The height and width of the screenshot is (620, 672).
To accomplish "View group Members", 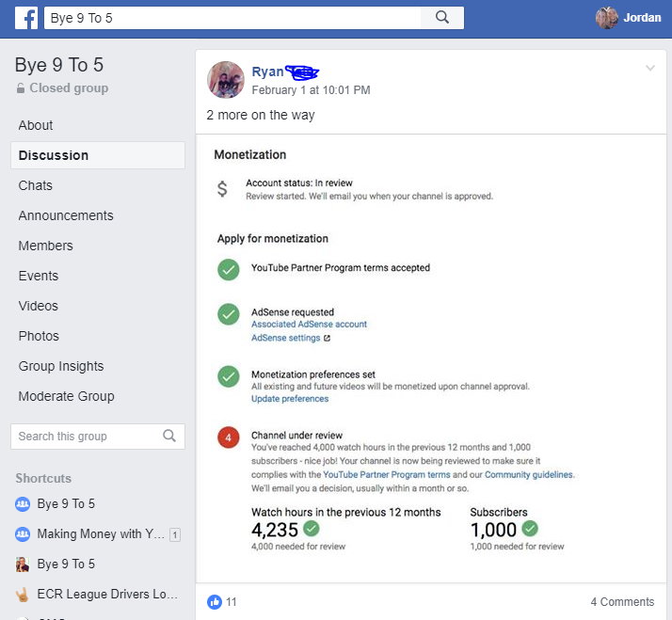I will (x=45, y=246).
